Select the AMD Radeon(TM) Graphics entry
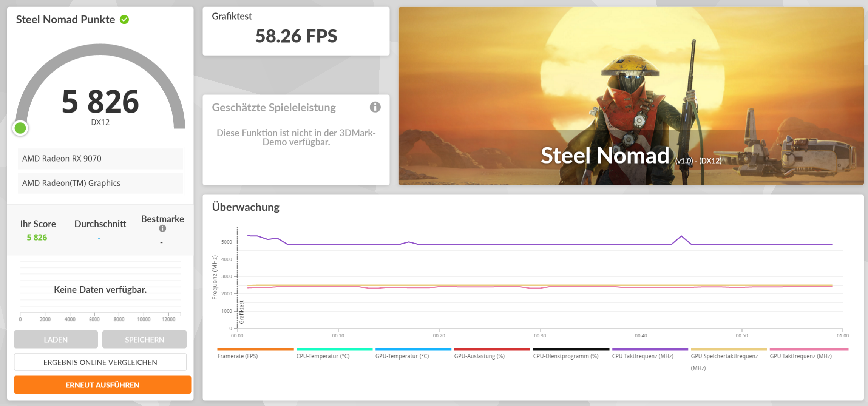Viewport: 868px width, 406px height. coord(100,183)
